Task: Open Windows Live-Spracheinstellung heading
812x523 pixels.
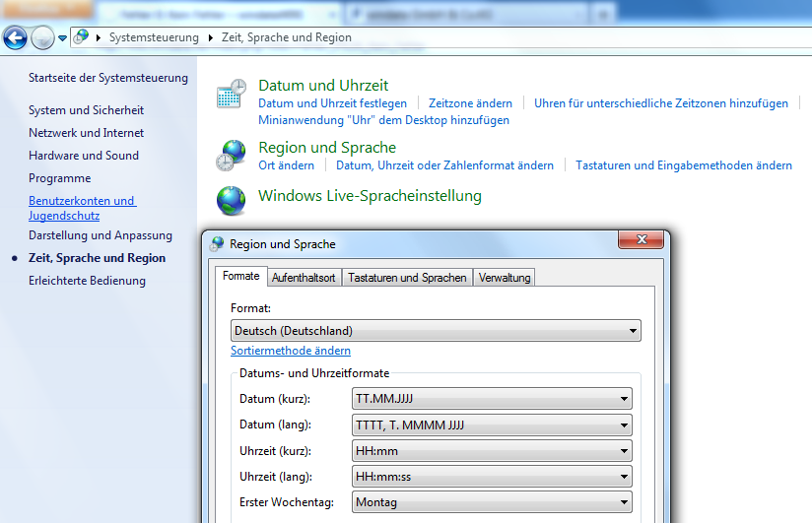Action: click(x=370, y=196)
